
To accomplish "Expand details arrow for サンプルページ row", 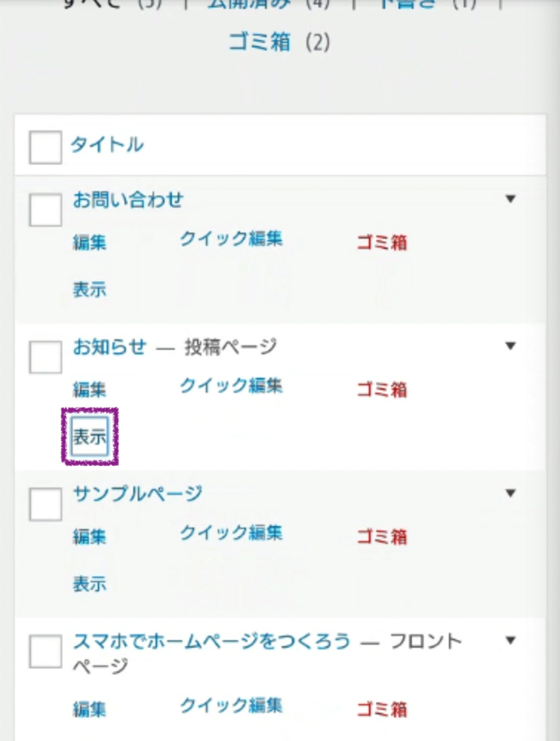I will (x=510, y=494).
